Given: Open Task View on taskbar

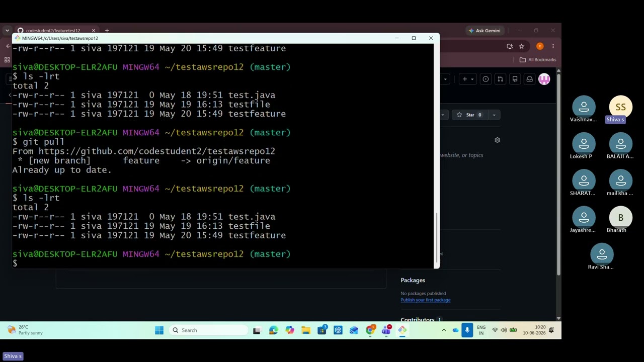Looking at the screenshot, I should (x=257, y=330).
